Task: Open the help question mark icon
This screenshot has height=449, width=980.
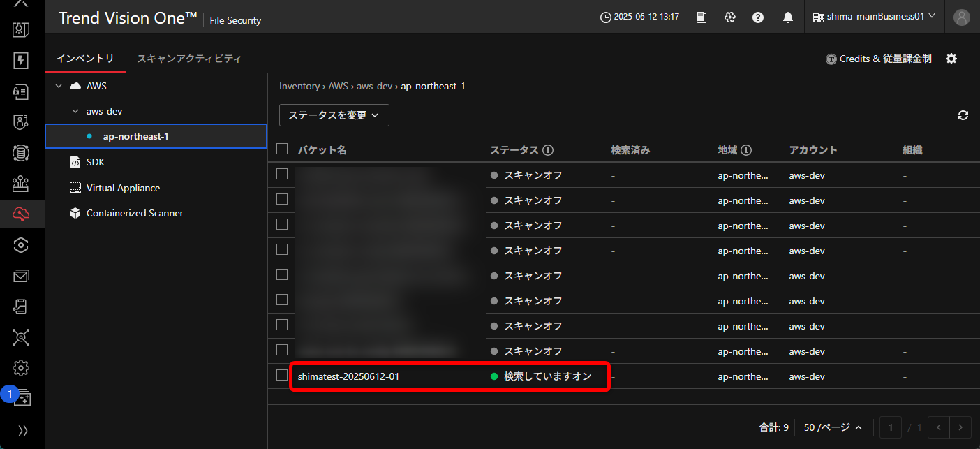Action: 758,17
